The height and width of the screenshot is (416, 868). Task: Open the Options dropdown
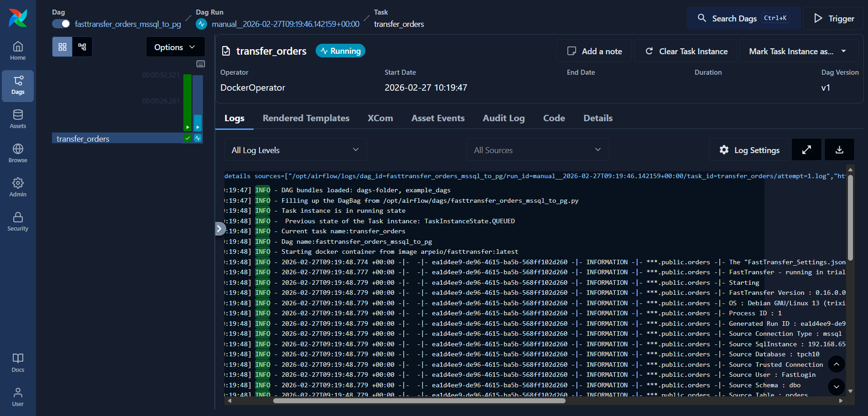[x=175, y=47]
